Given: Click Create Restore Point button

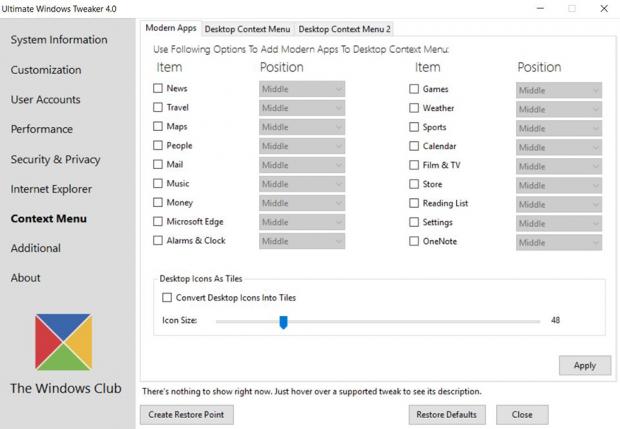Looking at the screenshot, I should tap(187, 414).
